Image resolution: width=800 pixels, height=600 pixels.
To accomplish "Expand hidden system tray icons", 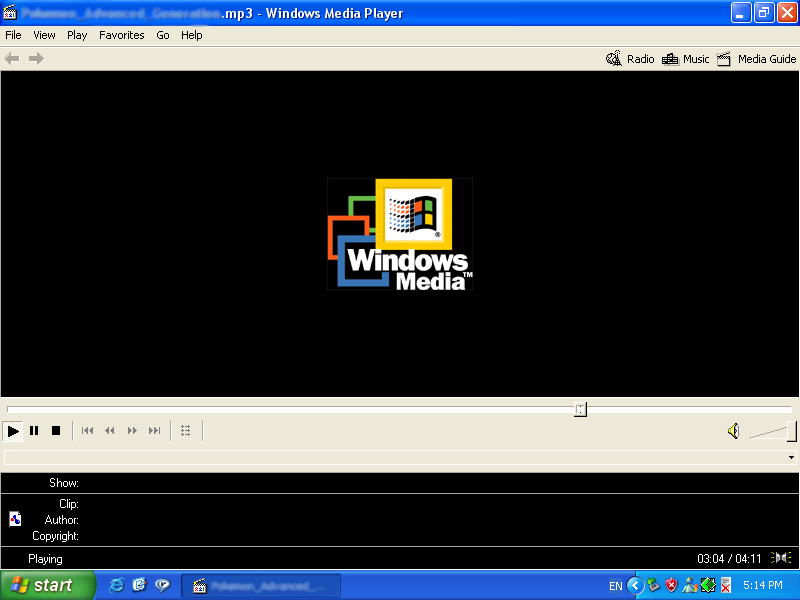I will pyautogui.click(x=635, y=585).
